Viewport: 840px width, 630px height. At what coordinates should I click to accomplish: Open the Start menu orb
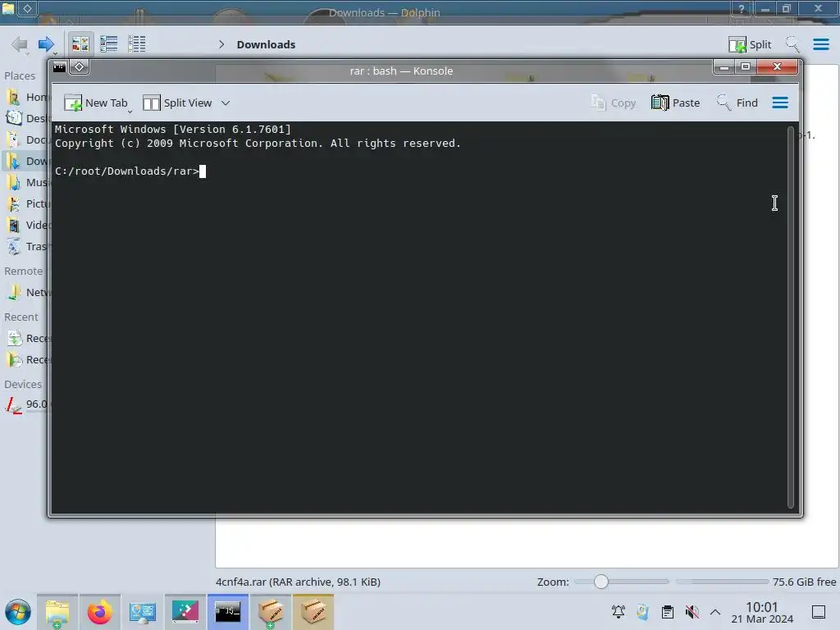(18, 612)
